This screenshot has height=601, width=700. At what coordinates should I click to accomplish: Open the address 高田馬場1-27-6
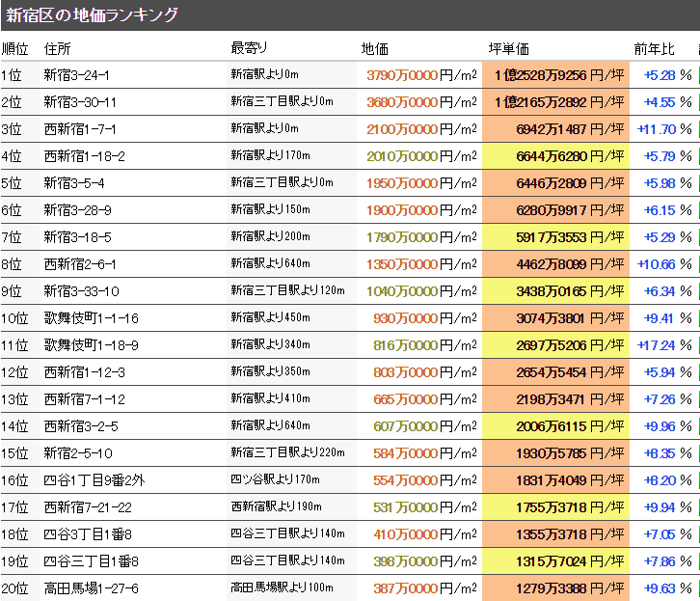coord(92,588)
